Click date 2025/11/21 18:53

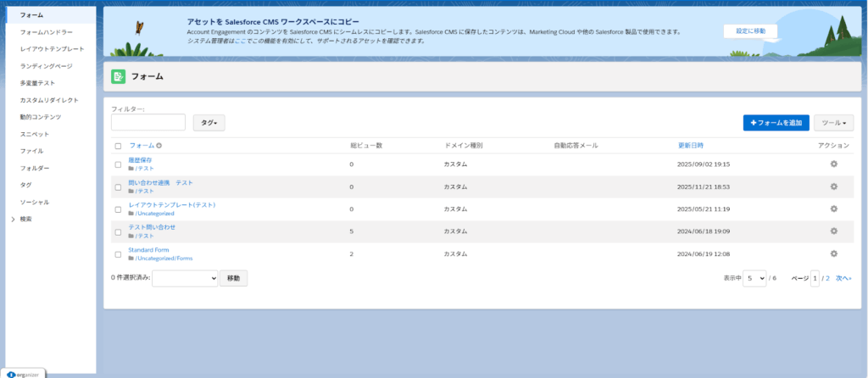(704, 187)
